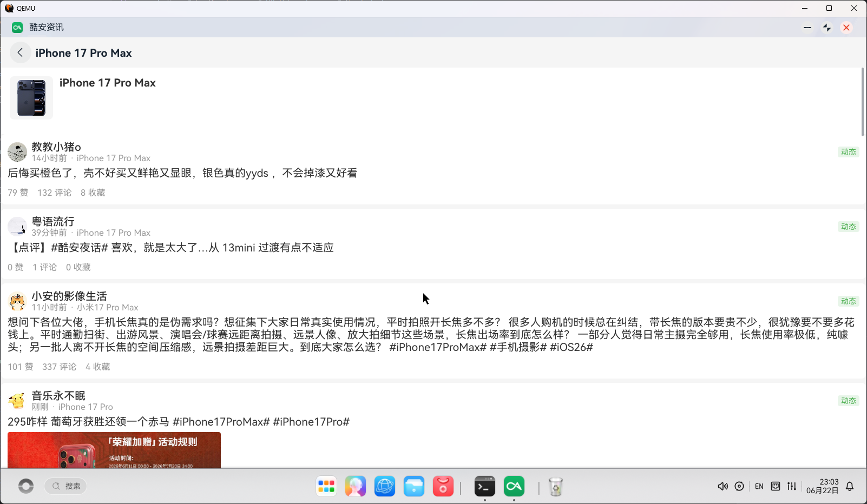Open the notification bell in tray

[x=850, y=486]
